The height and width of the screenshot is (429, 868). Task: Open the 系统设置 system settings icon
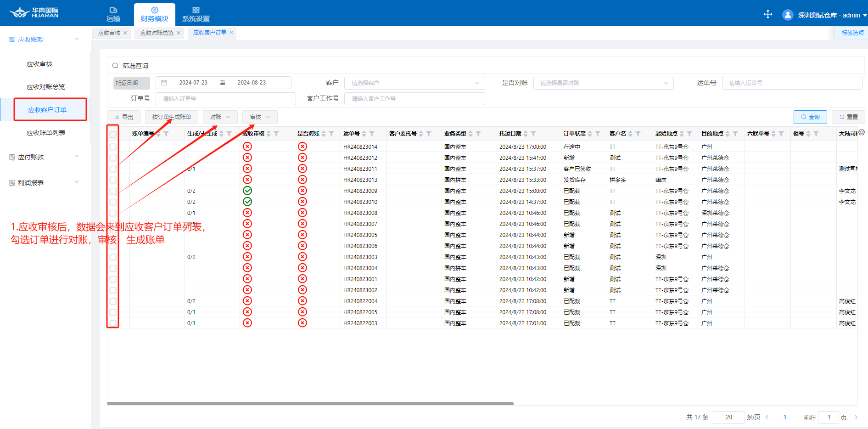pyautogui.click(x=196, y=10)
